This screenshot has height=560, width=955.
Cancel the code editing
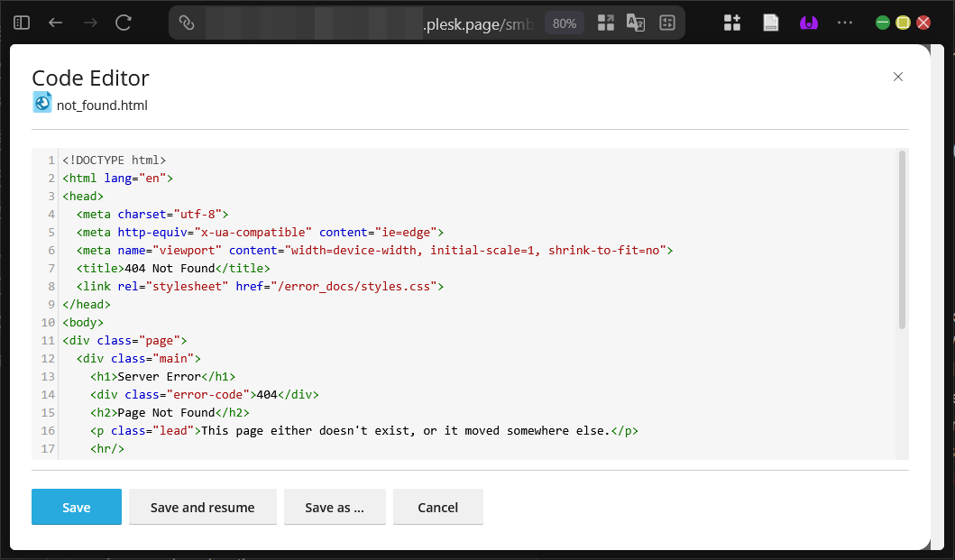point(438,507)
